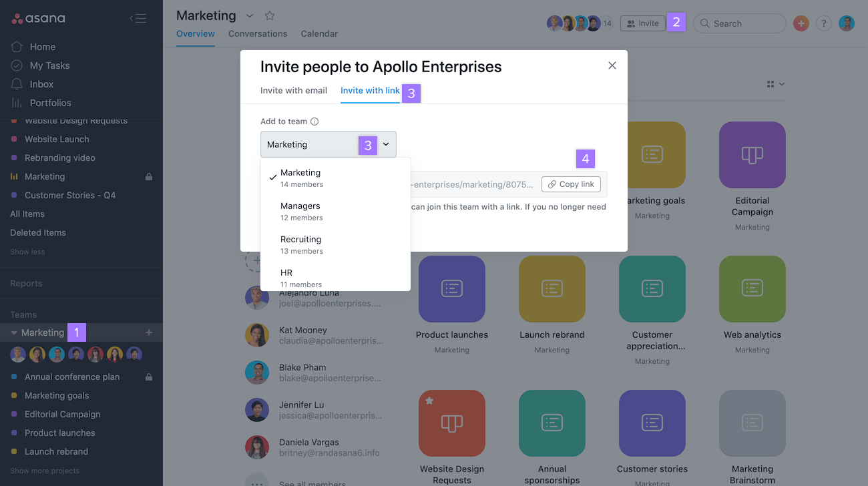The height and width of the screenshot is (486, 868).
Task: Click the orange plus quick-add button
Action: tap(801, 23)
